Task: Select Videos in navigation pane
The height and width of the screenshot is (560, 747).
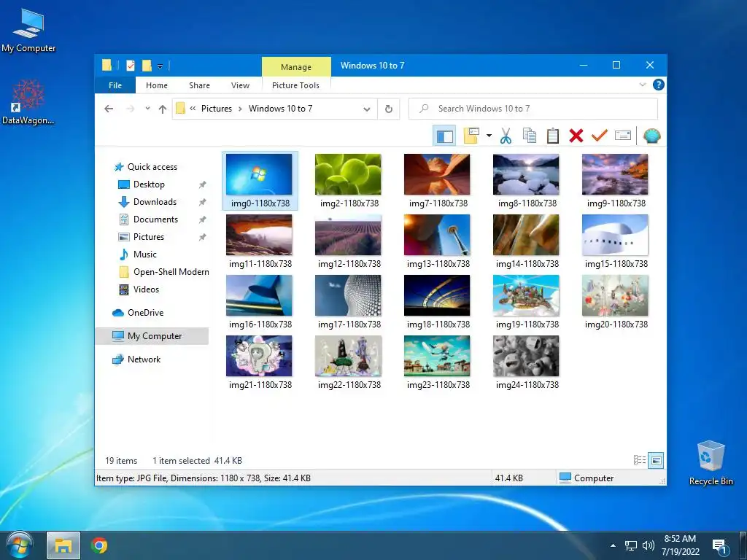Action: 146,289
